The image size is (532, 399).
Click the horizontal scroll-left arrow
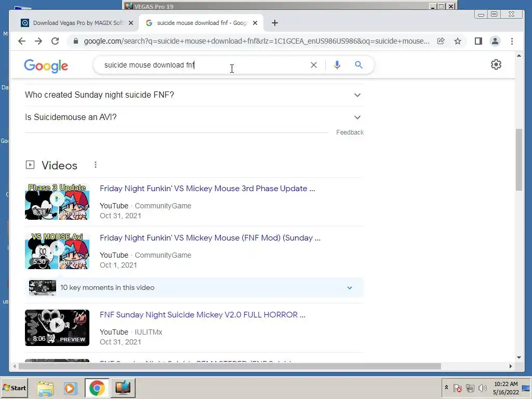[14, 366]
